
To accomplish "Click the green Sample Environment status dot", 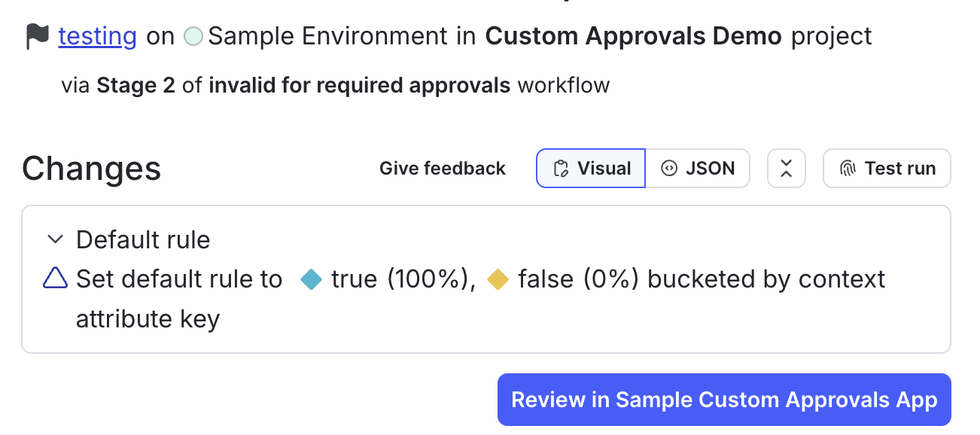I will tap(193, 35).
